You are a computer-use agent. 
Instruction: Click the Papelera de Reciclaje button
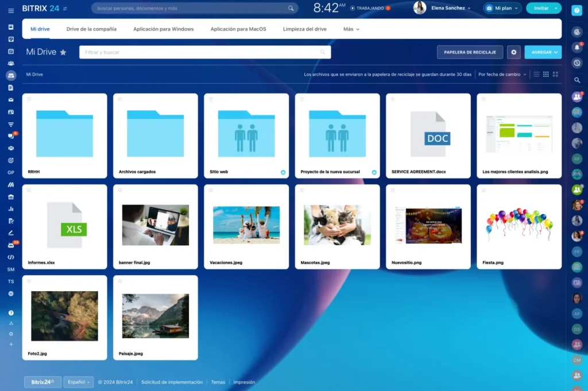pos(470,52)
